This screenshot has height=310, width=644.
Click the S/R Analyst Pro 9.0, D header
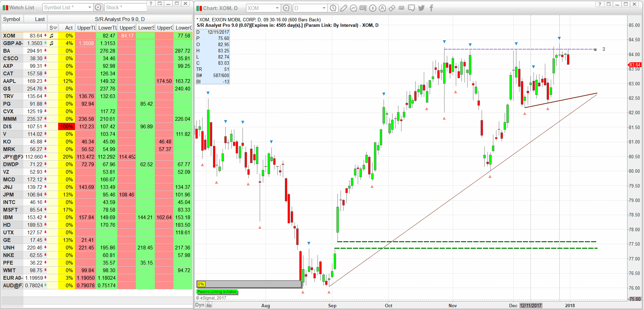pyautogui.click(x=120, y=19)
